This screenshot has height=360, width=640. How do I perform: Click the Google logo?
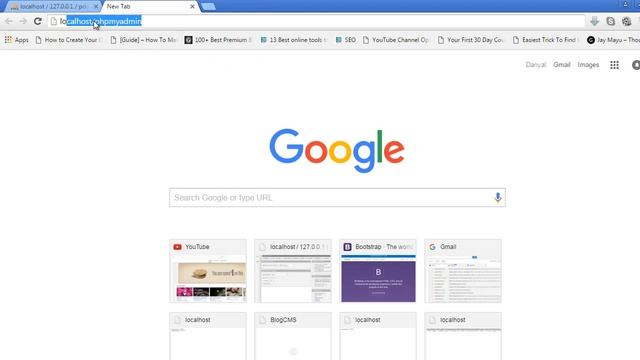337,151
